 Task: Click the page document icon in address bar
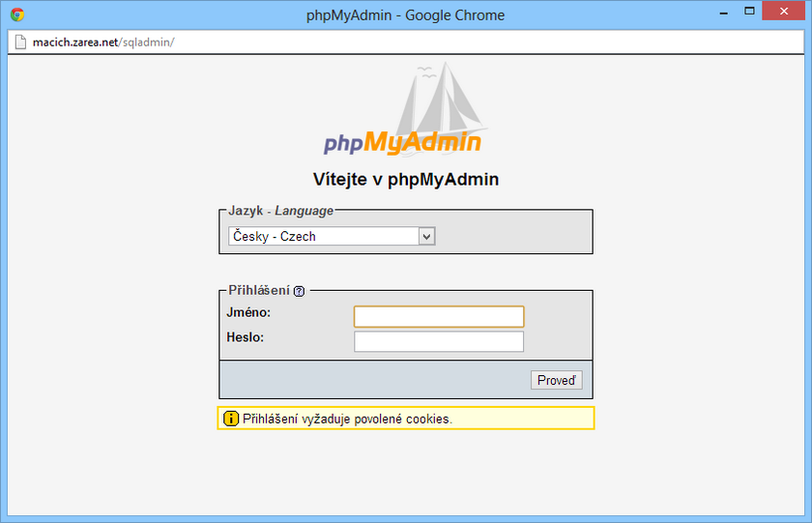pyautogui.click(x=18, y=43)
